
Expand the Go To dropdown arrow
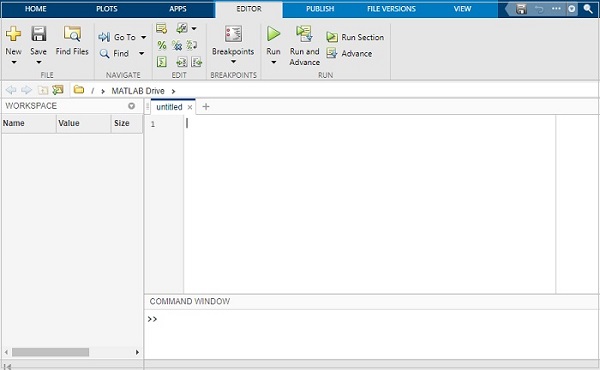tap(143, 37)
